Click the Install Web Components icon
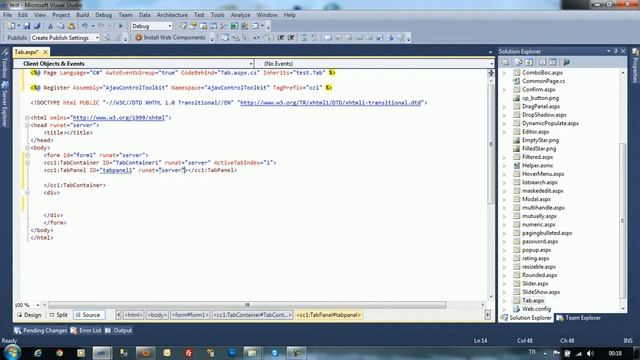The height and width of the screenshot is (360, 640). point(138,38)
